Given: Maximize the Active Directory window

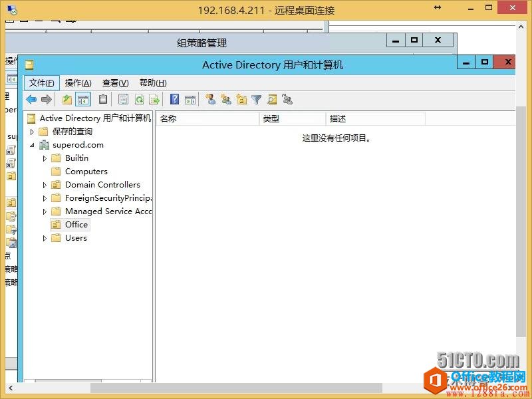Looking at the screenshot, I should coord(485,62).
